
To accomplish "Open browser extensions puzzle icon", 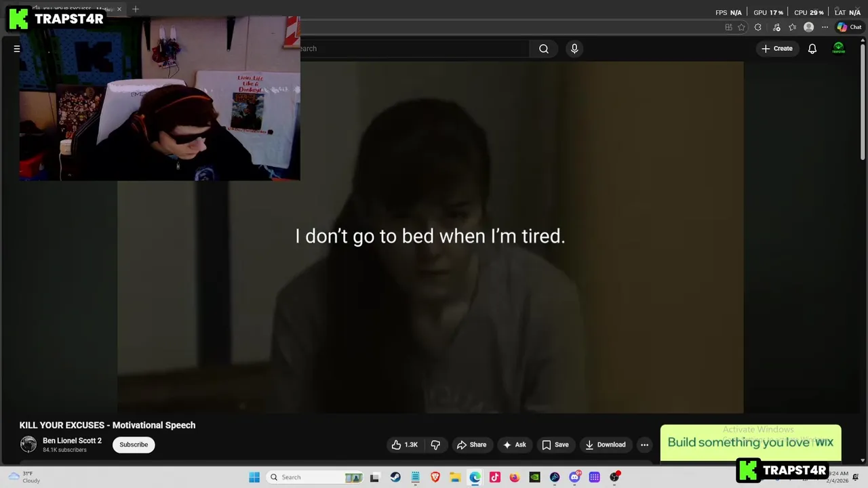I will 758,27.
